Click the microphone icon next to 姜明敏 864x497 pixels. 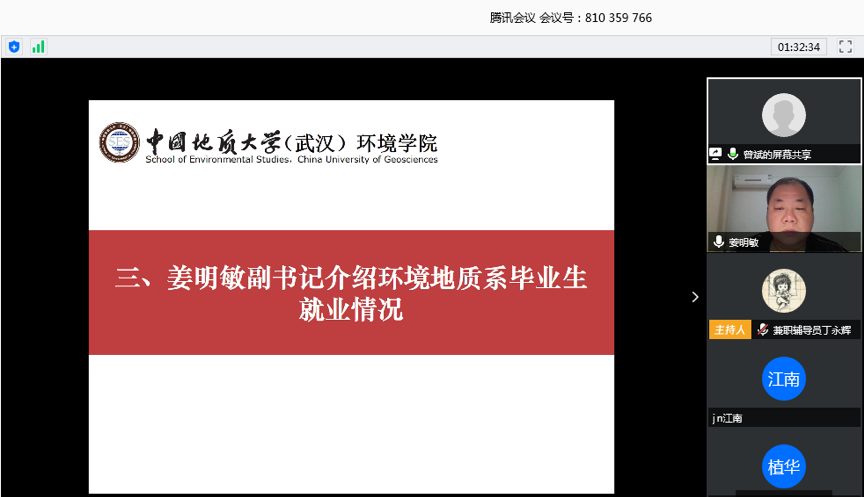718,242
